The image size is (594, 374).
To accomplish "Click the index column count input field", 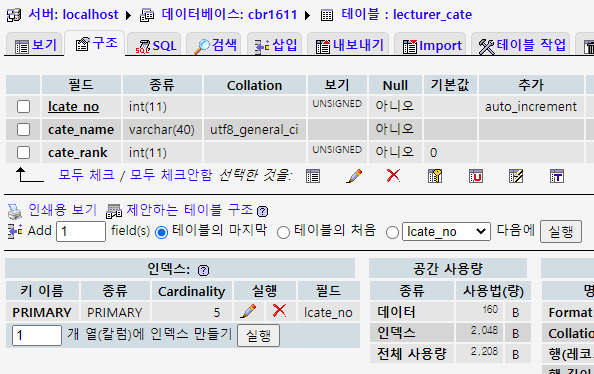I will pyautogui.click(x=37, y=335).
